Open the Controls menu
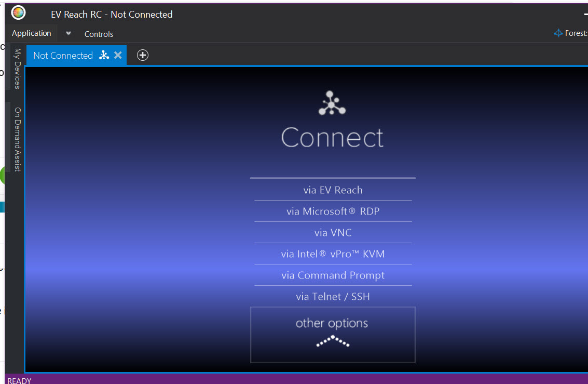 [99, 34]
